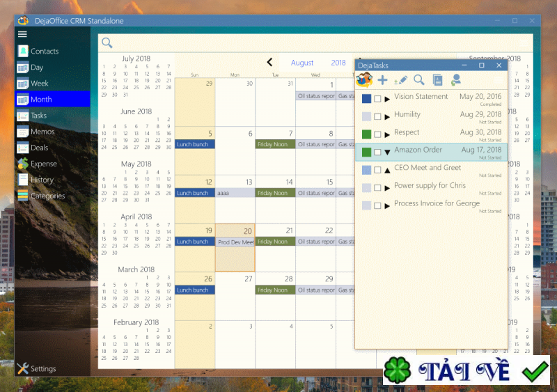The width and height of the screenshot is (557, 392).
Task: Jump to the May 2018 mini calendar
Action: [136, 164]
